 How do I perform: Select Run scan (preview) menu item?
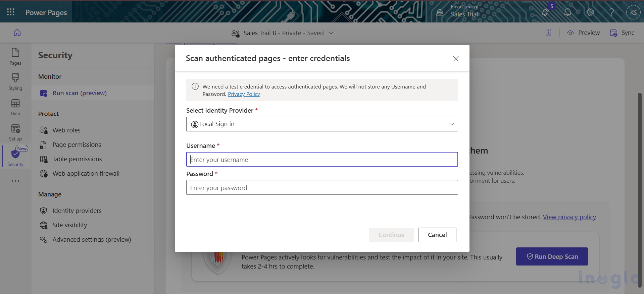(x=93, y=93)
